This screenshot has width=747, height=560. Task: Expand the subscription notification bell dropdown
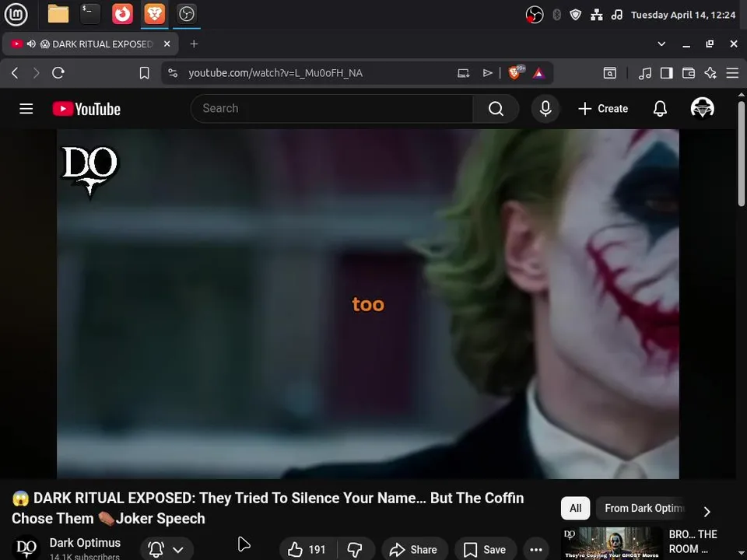pos(167,549)
